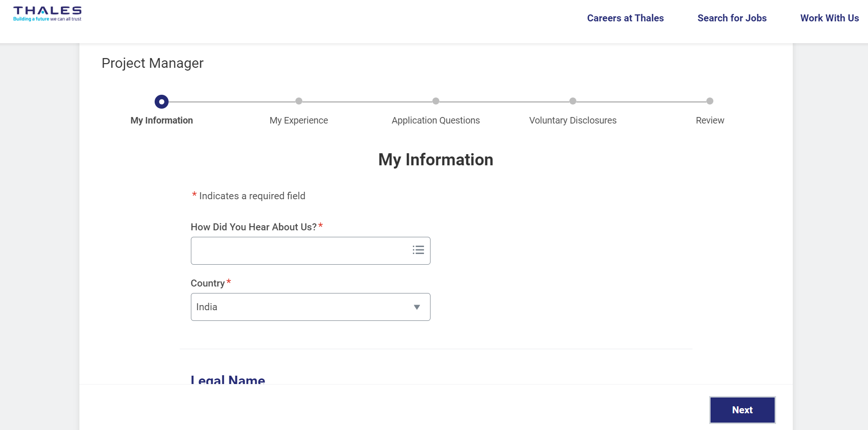Select the Review step dot

710,101
